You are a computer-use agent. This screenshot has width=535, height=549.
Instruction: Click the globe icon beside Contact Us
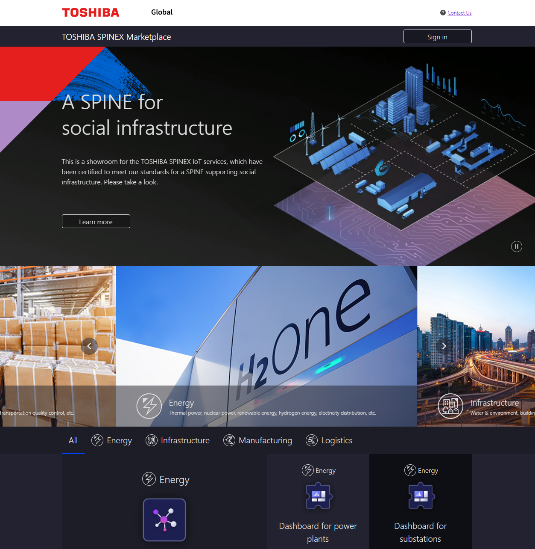(x=443, y=13)
